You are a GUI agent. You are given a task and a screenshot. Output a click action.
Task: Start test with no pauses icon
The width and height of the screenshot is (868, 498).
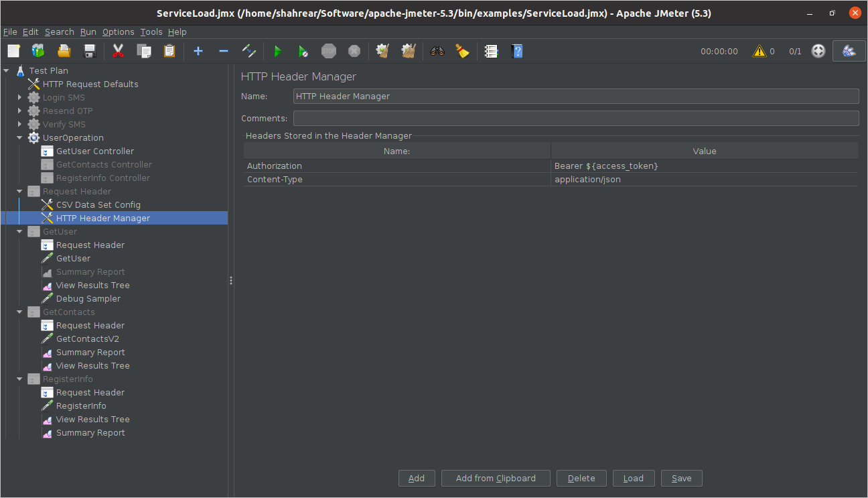[x=303, y=51]
